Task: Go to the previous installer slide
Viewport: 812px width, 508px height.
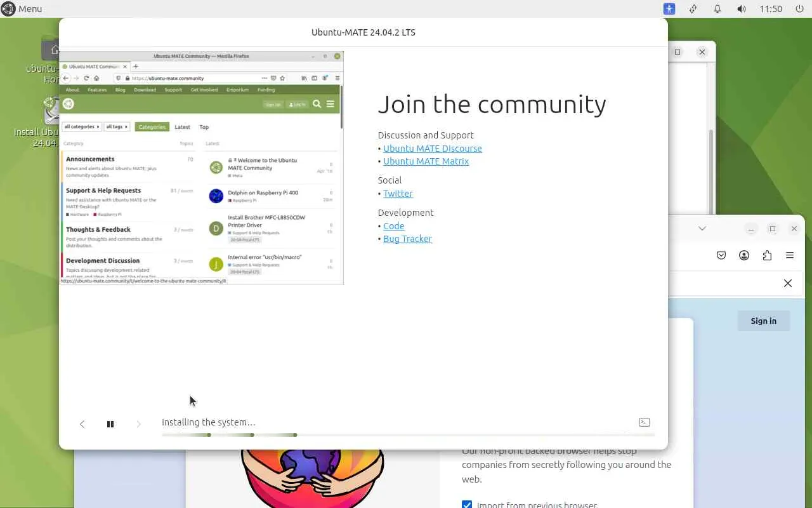Action: tap(82, 424)
